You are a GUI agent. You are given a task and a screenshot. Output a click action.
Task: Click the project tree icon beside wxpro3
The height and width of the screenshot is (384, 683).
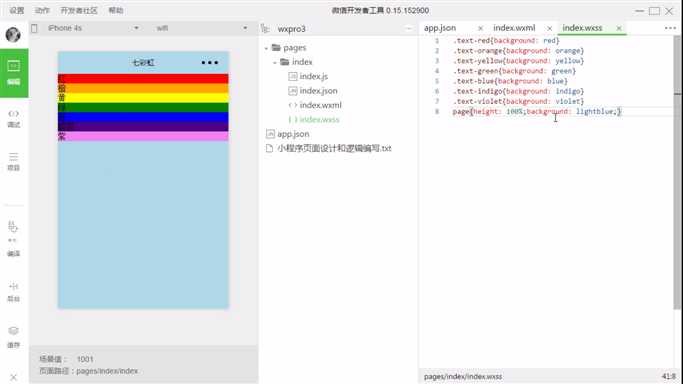pos(265,29)
